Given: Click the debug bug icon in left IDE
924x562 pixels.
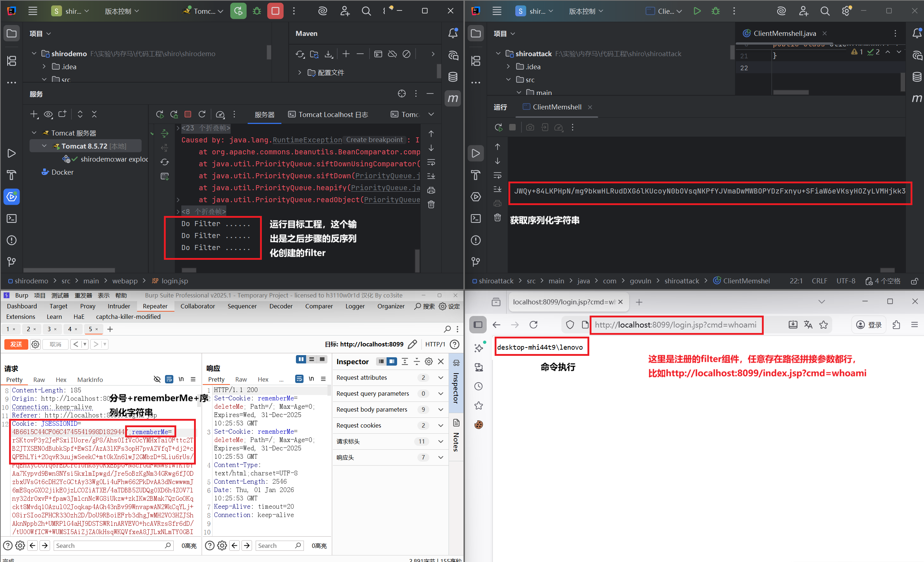Looking at the screenshot, I should click(x=257, y=11).
